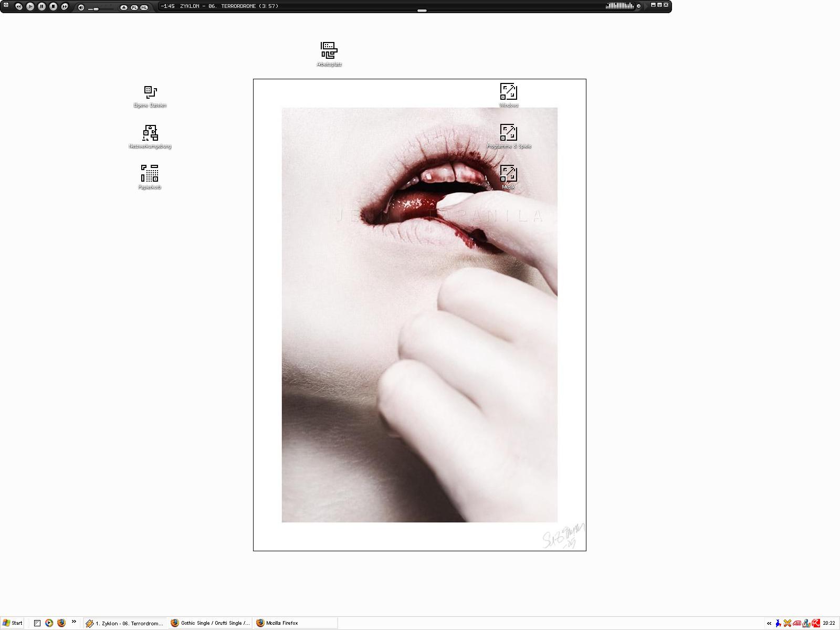The width and height of the screenshot is (840, 630).
Task: Expand the quick launch overflow chevron
Action: [x=74, y=622]
